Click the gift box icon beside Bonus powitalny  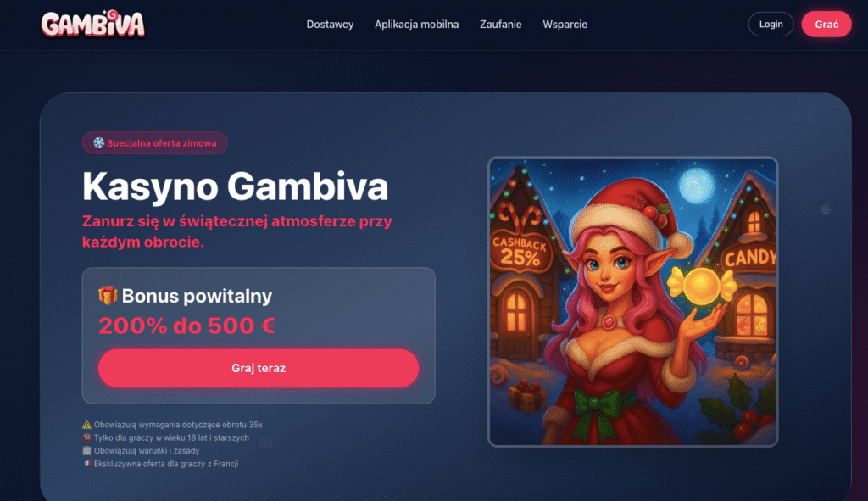point(108,295)
